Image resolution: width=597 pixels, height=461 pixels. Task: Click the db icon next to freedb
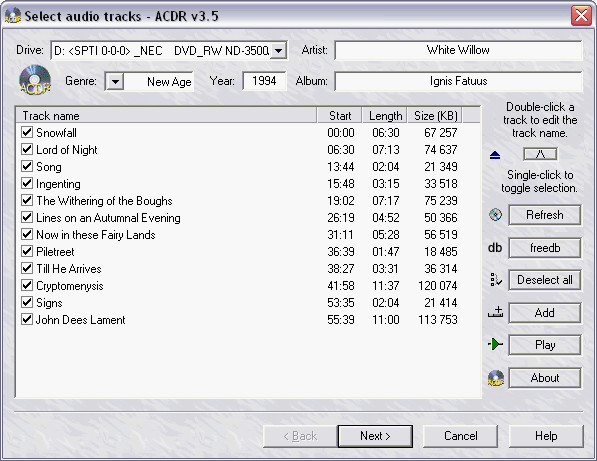click(x=495, y=248)
